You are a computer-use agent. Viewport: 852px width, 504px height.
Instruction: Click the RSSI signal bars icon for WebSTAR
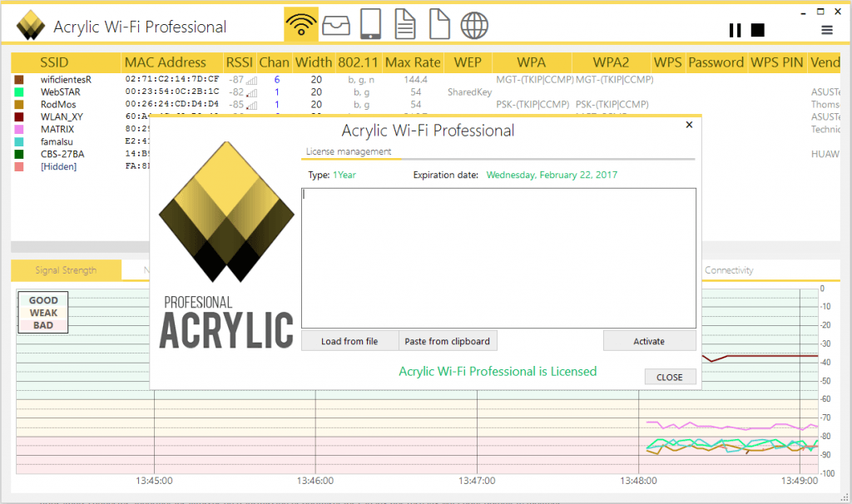pos(251,93)
